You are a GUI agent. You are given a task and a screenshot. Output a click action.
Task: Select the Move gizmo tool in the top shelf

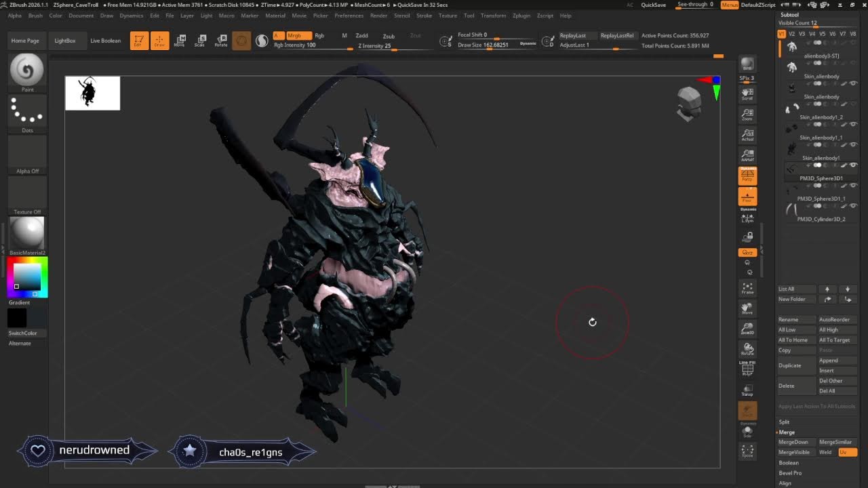(x=180, y=41)
